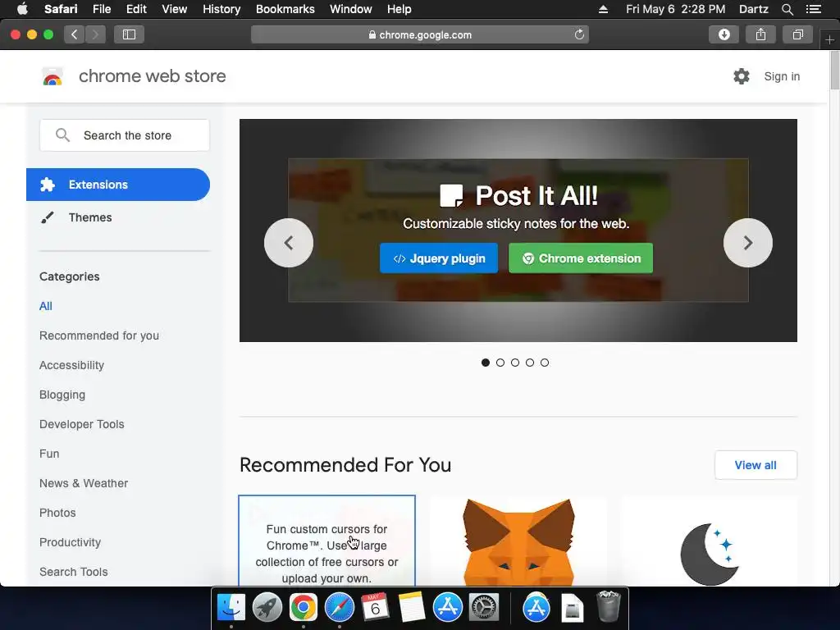Open the Accessibility category
Viewport: 840px width, 630px height.
point(72,365)
